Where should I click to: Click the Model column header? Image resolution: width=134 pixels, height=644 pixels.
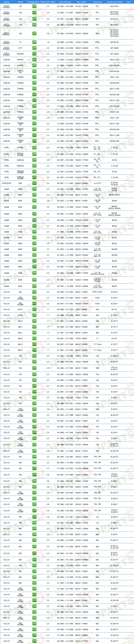pyautogui.click(x=21, y=2)
